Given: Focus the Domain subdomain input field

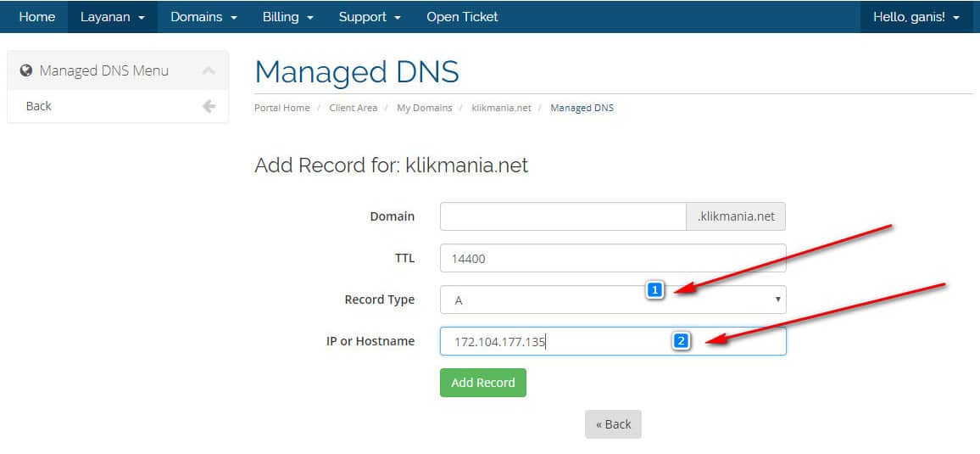Looking at the screenshot, I should click(x=563, y=216).
